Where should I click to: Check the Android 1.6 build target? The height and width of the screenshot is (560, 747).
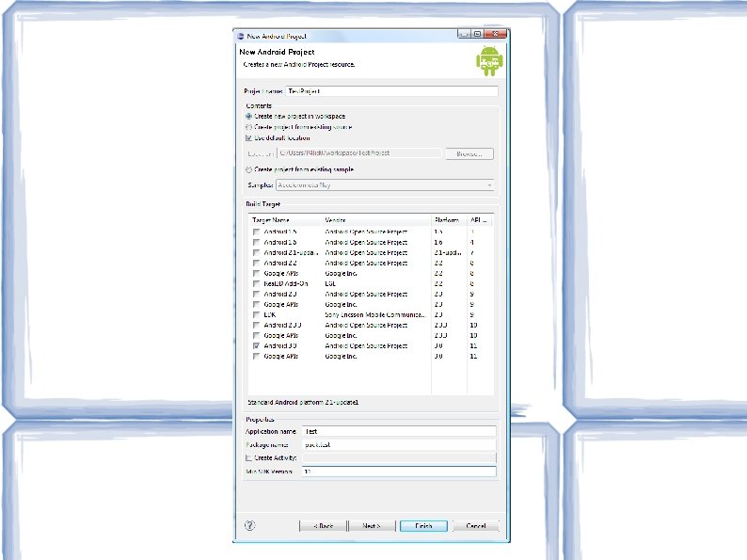(x=256, y=242)
